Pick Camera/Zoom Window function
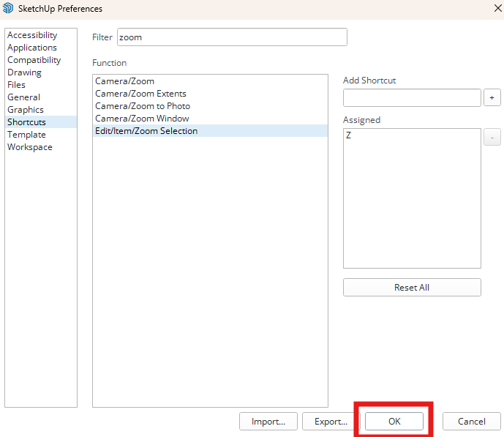 point(210,119)
